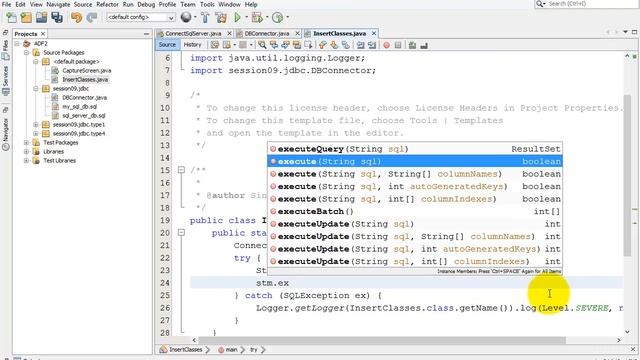Viewport: 640px width, 360px height.
Task: Collapse code fold at line 20
Action: (x=182, y=233)
